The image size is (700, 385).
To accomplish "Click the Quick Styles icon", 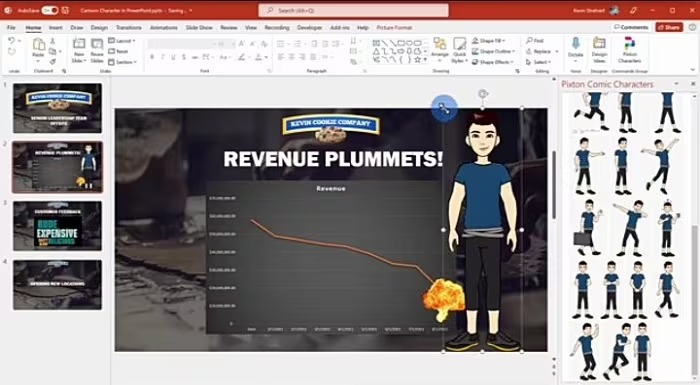I will (x=459, y=44).
